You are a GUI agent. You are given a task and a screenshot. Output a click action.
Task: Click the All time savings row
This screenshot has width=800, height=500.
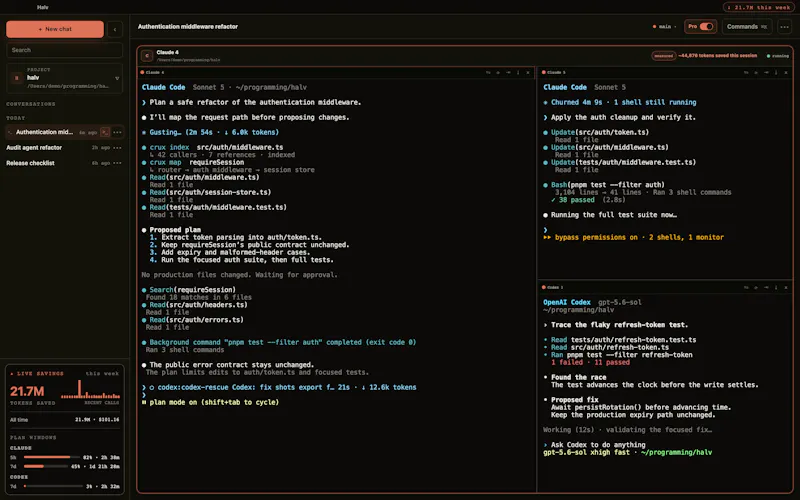(x=64, y=420)
